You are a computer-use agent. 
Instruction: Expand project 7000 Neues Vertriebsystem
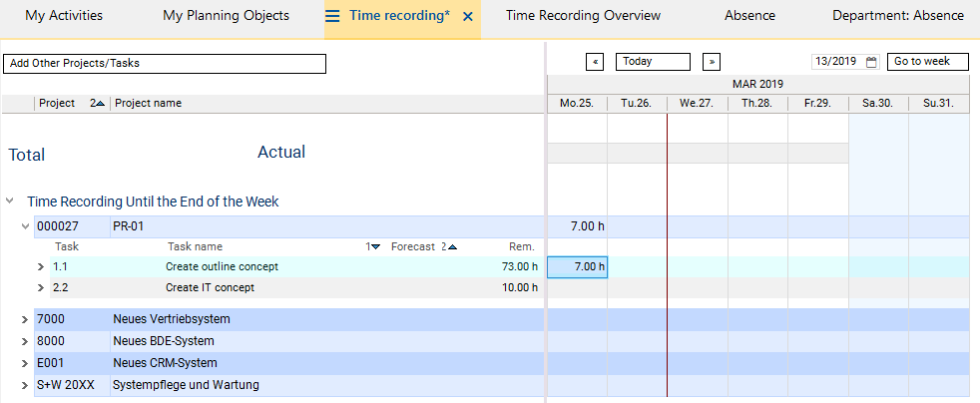[x=25, y=319]
